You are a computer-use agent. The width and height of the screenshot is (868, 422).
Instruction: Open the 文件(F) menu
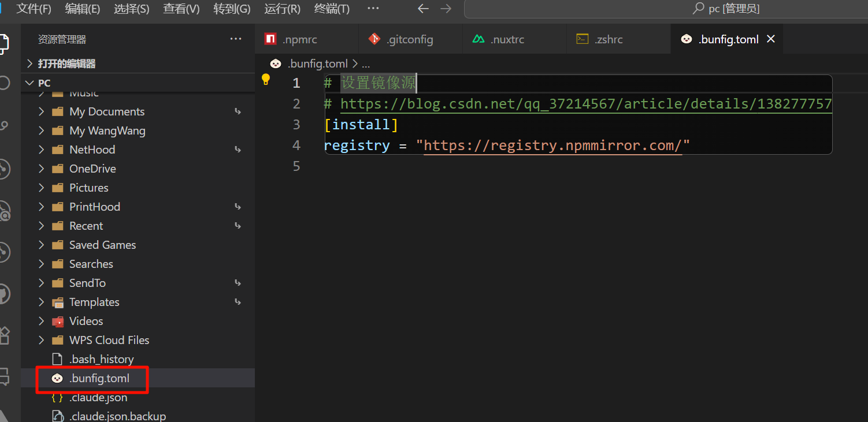pyautogui.click(x=34, y=9)
